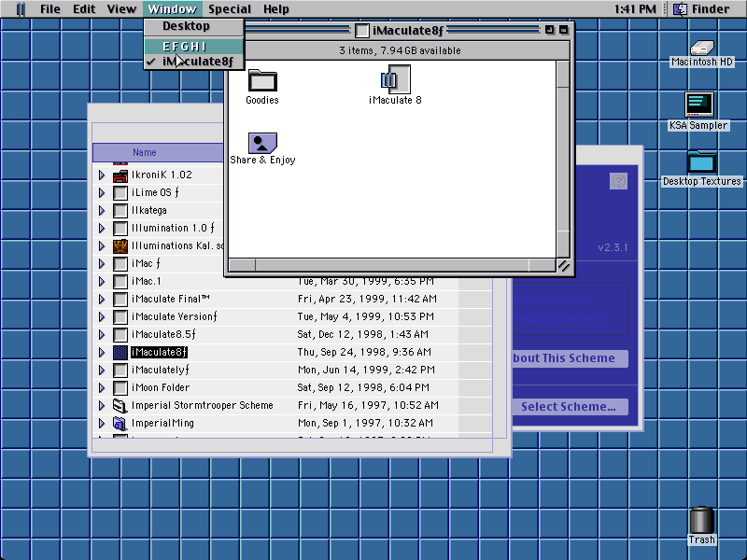The width and height of the screenshot is (747, 560).
Task: Click the iMaculate8ƒ vertical scrollbar
Action: pos(563,159)
